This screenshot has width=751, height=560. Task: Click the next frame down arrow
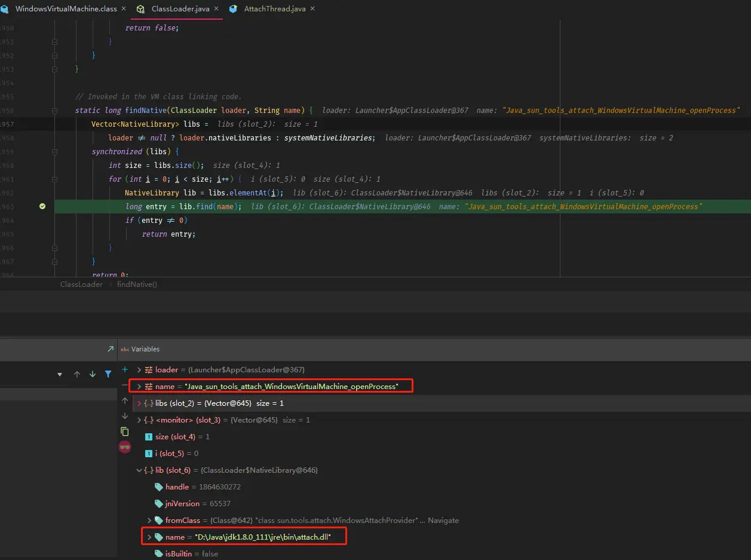click(x=93, y=374)
